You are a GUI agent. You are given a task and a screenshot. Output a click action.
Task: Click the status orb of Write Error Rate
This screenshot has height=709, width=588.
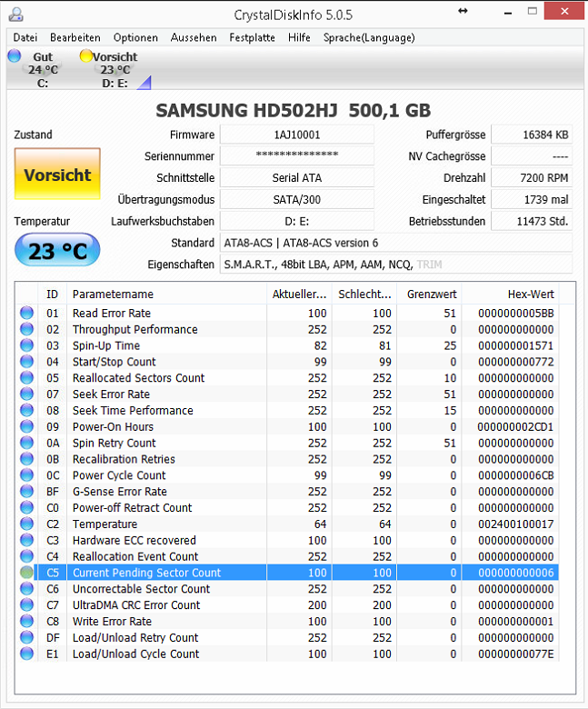tap(26, 621)
